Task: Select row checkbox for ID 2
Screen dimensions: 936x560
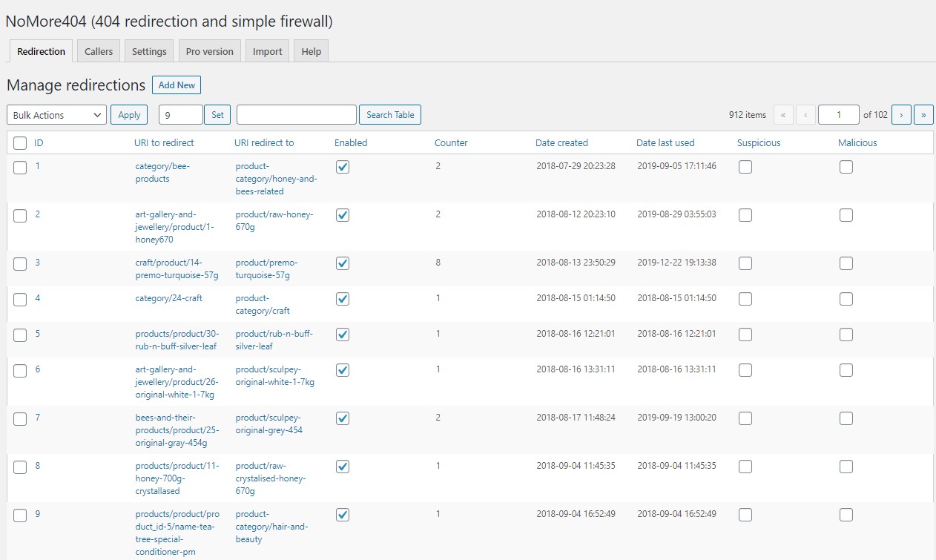Action: (20, 216)
